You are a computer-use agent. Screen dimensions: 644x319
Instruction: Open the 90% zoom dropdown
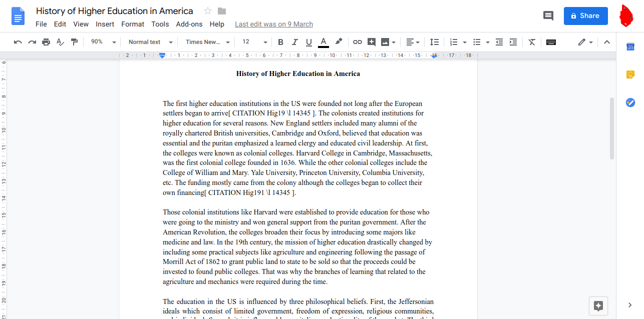pos(103,42)
